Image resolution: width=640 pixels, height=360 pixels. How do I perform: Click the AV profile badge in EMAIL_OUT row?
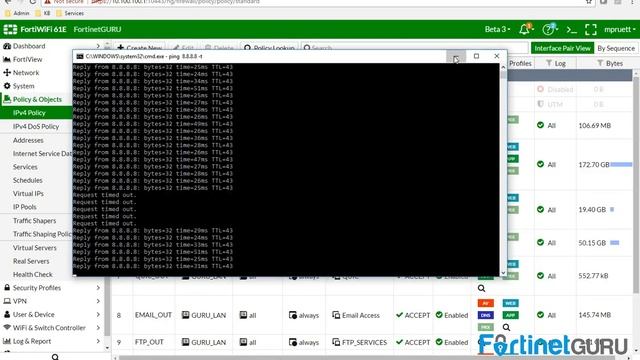point(486,303)
